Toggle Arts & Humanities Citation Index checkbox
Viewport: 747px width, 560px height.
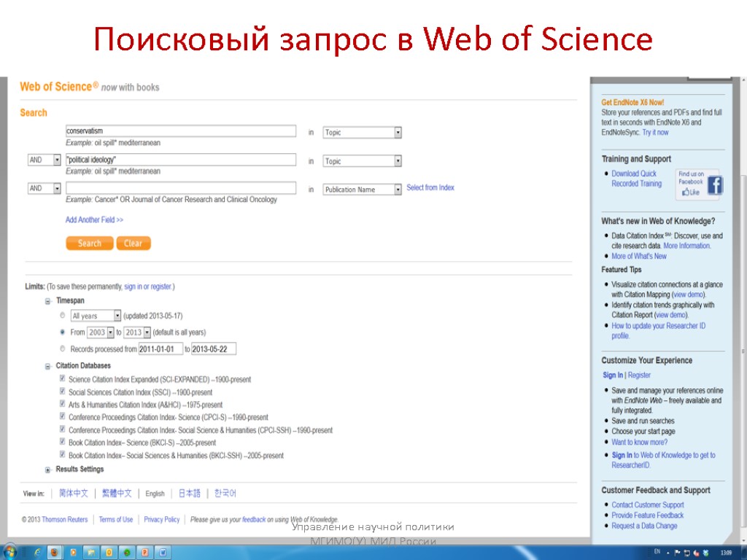63,403
